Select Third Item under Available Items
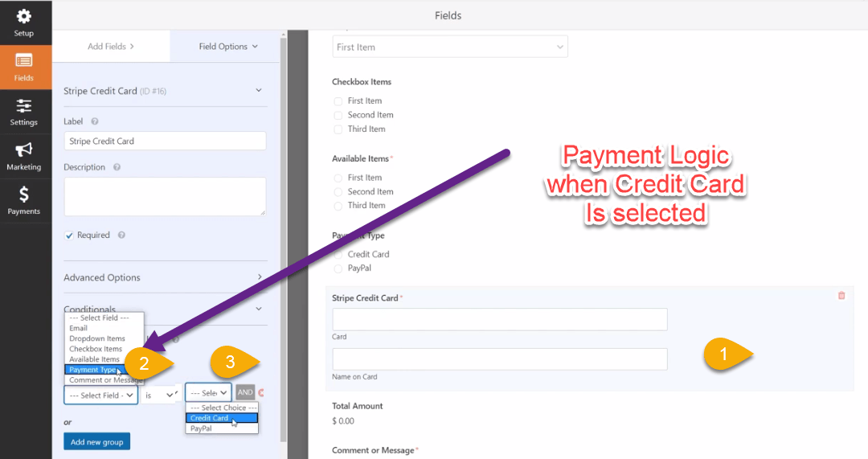The image size is (868, 459). [338, 206]
